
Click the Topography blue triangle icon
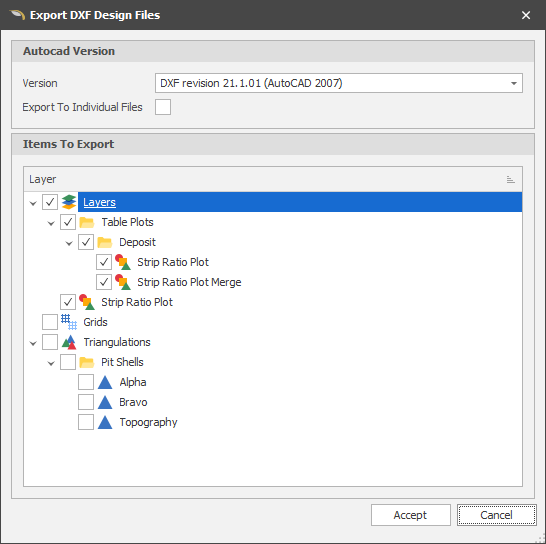(x=105, y=422)
